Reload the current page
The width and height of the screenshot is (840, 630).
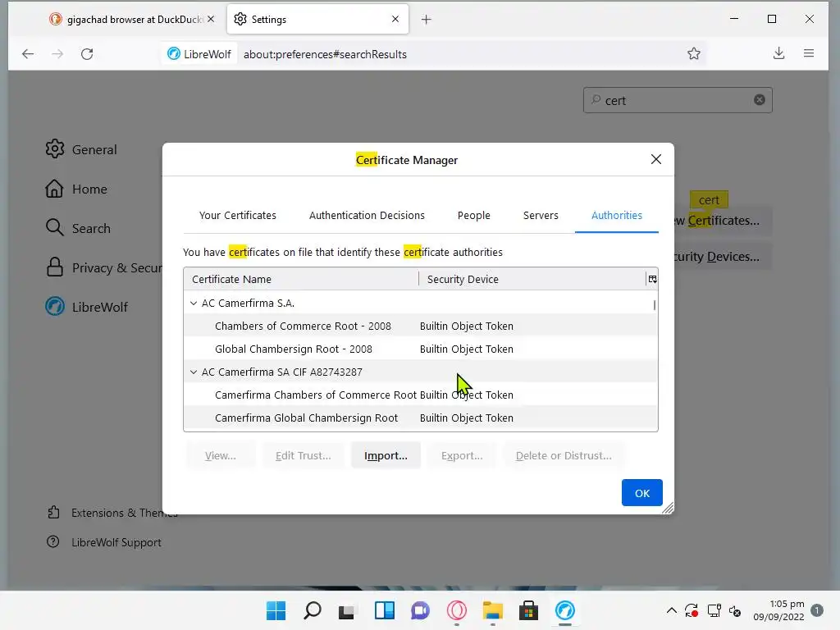point(87,53)
